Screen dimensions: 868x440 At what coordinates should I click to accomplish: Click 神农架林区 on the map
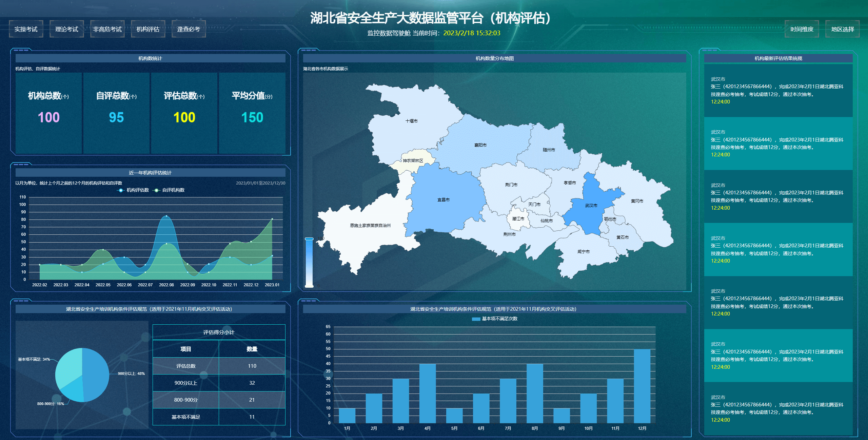pos(413,160)
